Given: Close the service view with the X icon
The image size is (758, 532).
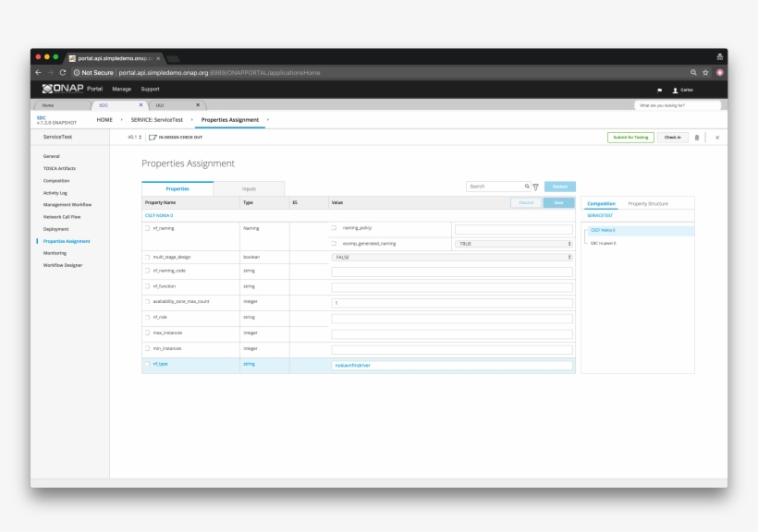Looking at the screenshot, I should point(717,138).
